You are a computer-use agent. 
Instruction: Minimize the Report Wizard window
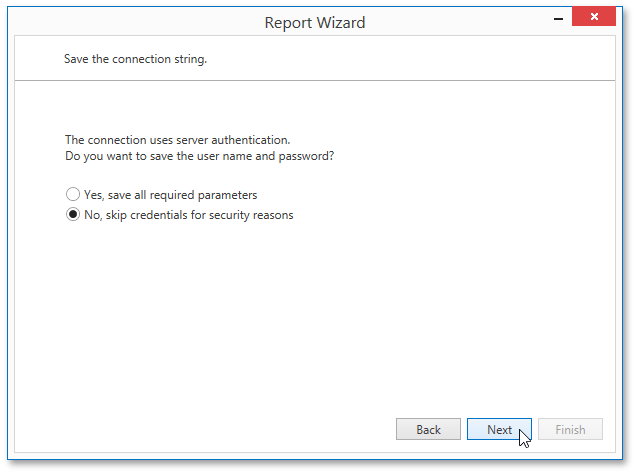(x=558, y=19)
